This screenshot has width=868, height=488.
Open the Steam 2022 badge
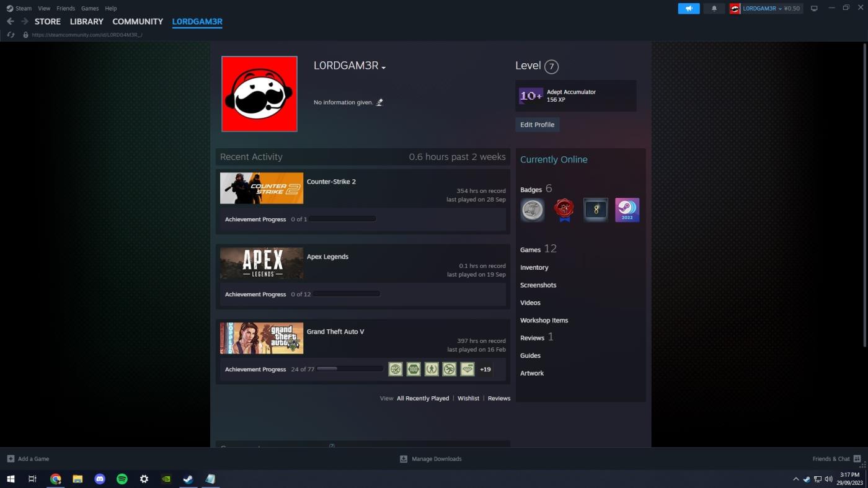[x=627, y=210]
